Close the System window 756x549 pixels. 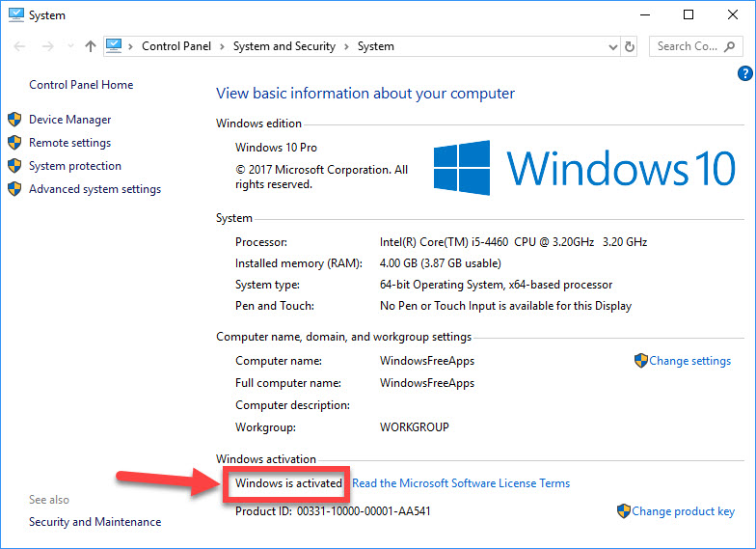click(733, 15)
